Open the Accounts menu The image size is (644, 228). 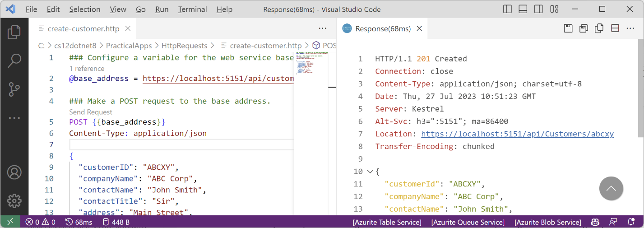[x=14, y=172]
